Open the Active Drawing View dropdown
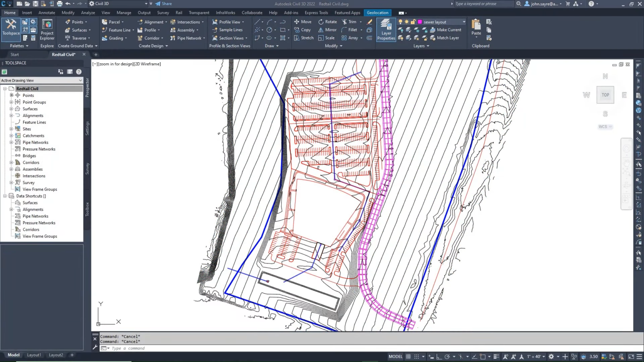Image resolution: width=644 pixels, height=362 pixels. click(x=42, y=80)
